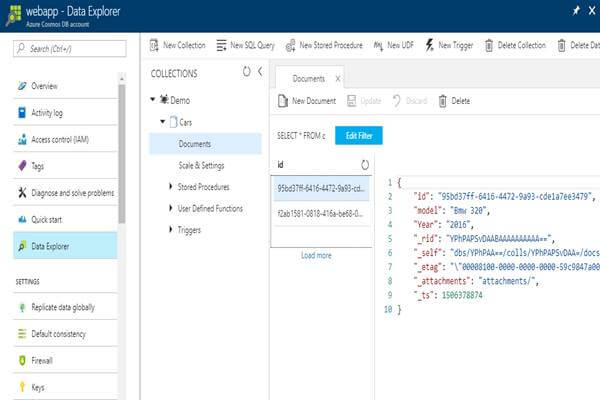Click the "model": "Bmw 320" line
Viewport: 600px width, 400px height.
[452, 211]
